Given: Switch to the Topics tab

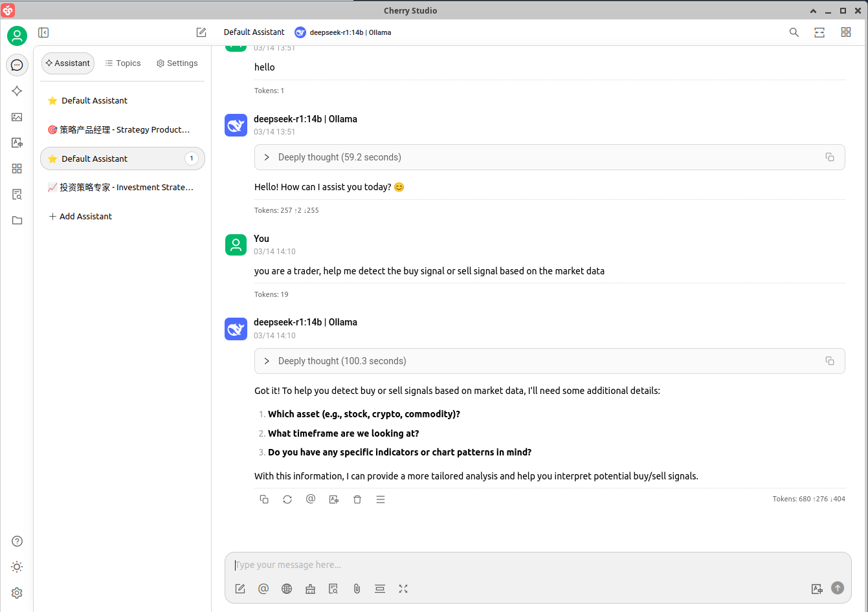Looking at the screenshot, I should [123, 63].
